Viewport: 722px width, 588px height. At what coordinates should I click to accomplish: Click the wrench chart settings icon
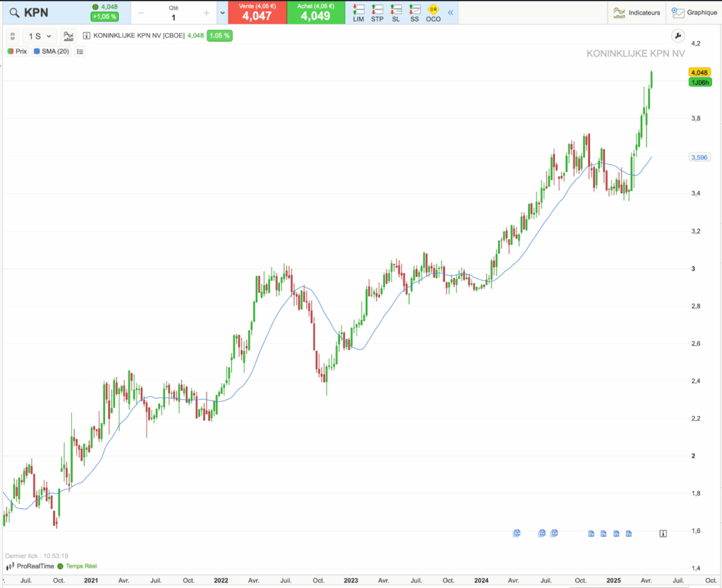coord(678,36)
